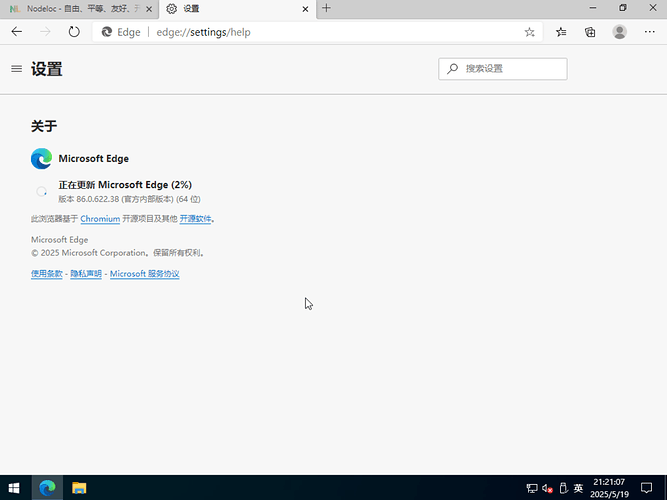Open the Windows Start menu
The image size is (667, 500).
pyautogui.click(x=14, y=488)
